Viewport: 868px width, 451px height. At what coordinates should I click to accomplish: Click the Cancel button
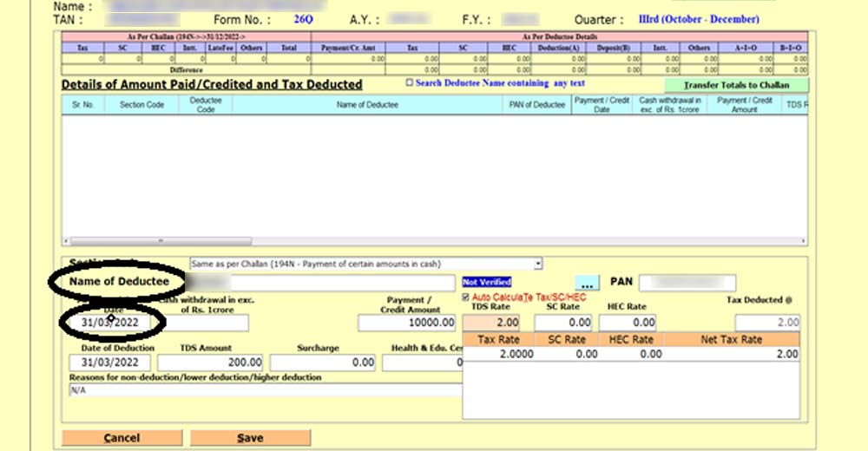pyautogui.click(x=122, y=438)
